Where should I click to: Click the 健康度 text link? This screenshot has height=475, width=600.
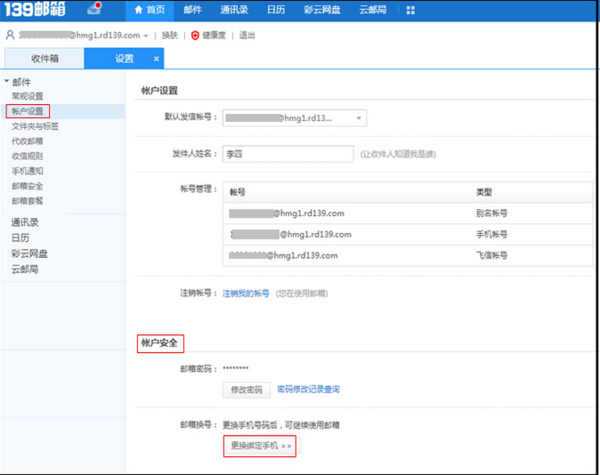coord(214,35)
